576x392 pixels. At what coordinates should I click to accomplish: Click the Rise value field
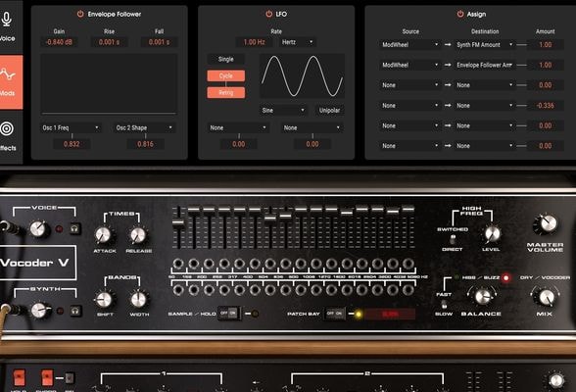pos(109,42)
